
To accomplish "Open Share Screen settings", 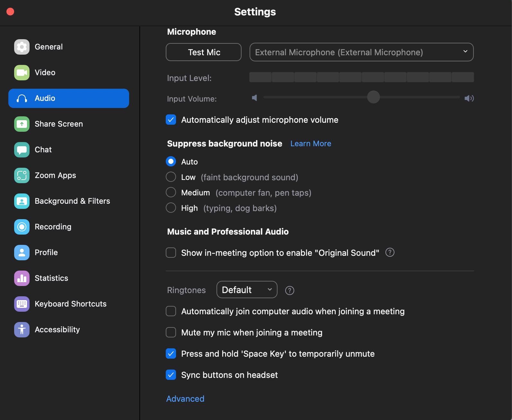I will pyautogui.click(x=69, y=124).
